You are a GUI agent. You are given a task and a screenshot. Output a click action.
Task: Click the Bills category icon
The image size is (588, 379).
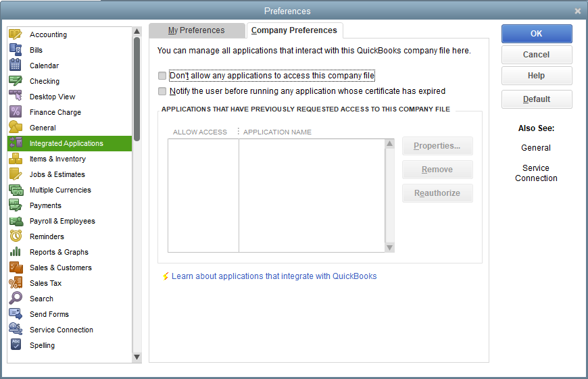(16, 50)
